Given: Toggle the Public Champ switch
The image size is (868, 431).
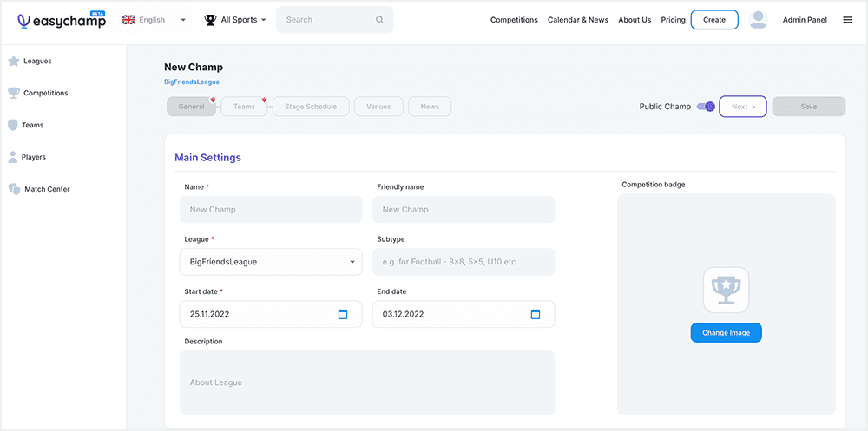Looking at the screenshot, I should coord(707,107).
